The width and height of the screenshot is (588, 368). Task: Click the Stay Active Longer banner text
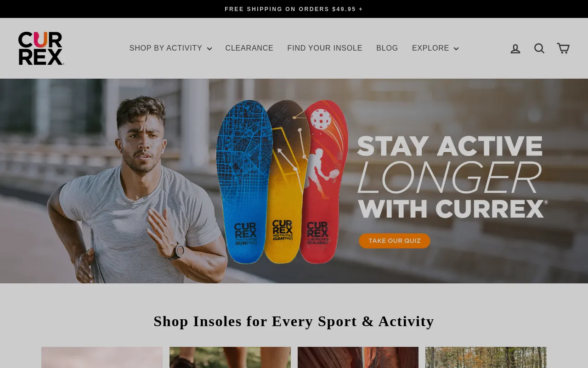click(452, 177)
